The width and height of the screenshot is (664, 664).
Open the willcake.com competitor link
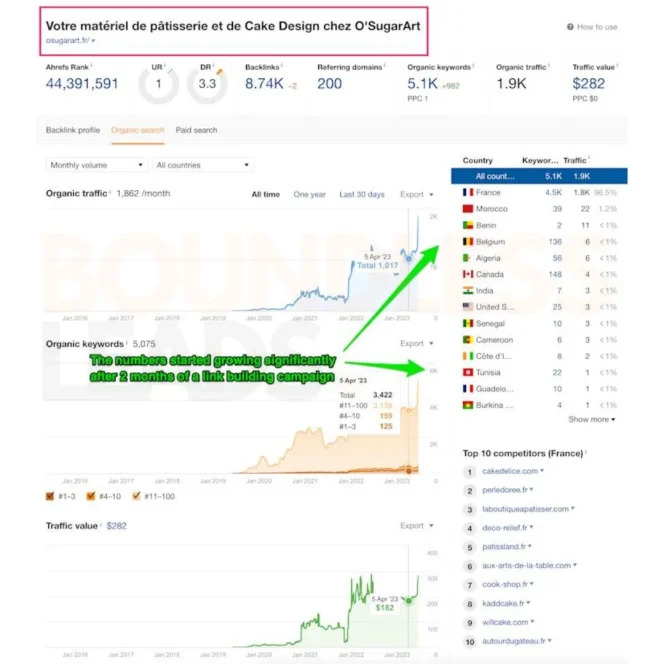coord(505,622)
